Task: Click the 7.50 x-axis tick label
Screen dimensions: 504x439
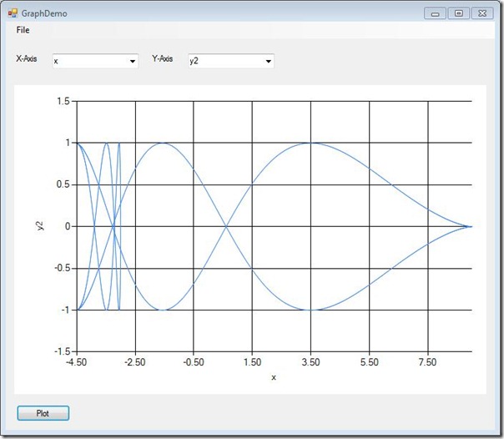Action: coord(427,362)
